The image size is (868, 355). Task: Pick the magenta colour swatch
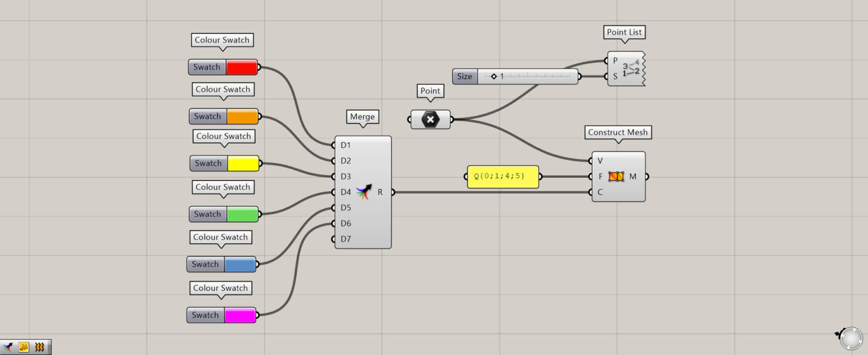point(240,315)
